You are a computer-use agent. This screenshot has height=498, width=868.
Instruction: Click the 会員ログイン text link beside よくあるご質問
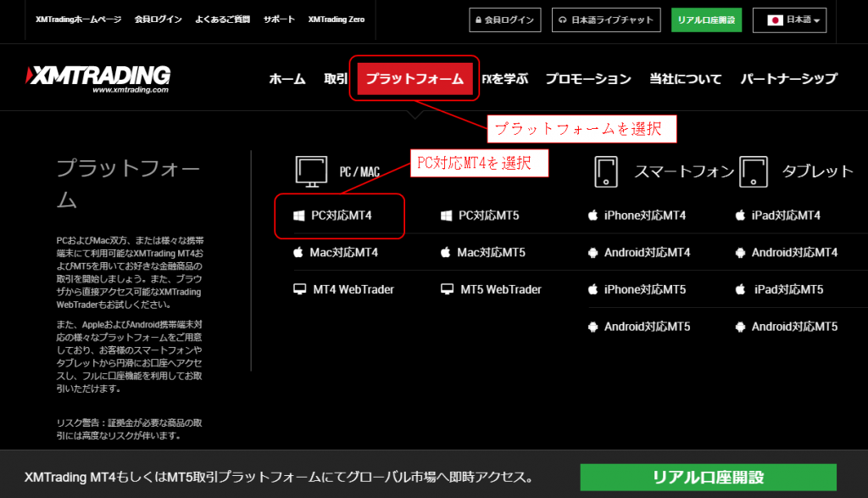coord(159,20)
